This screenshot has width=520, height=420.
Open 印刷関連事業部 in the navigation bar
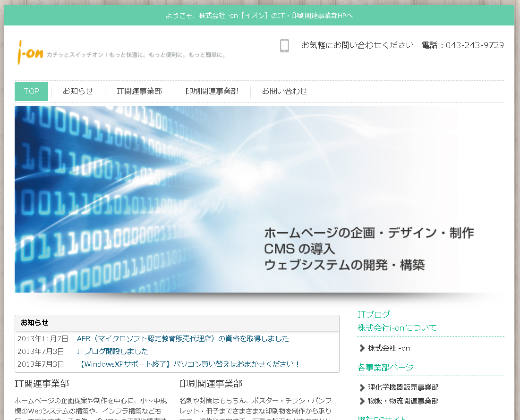pos(212,91)
